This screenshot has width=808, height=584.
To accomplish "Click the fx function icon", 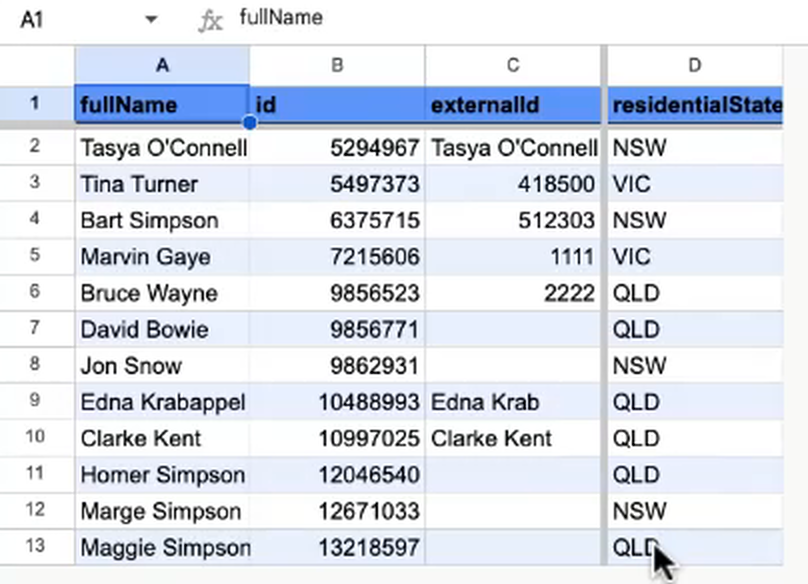I will click(210, 21).
